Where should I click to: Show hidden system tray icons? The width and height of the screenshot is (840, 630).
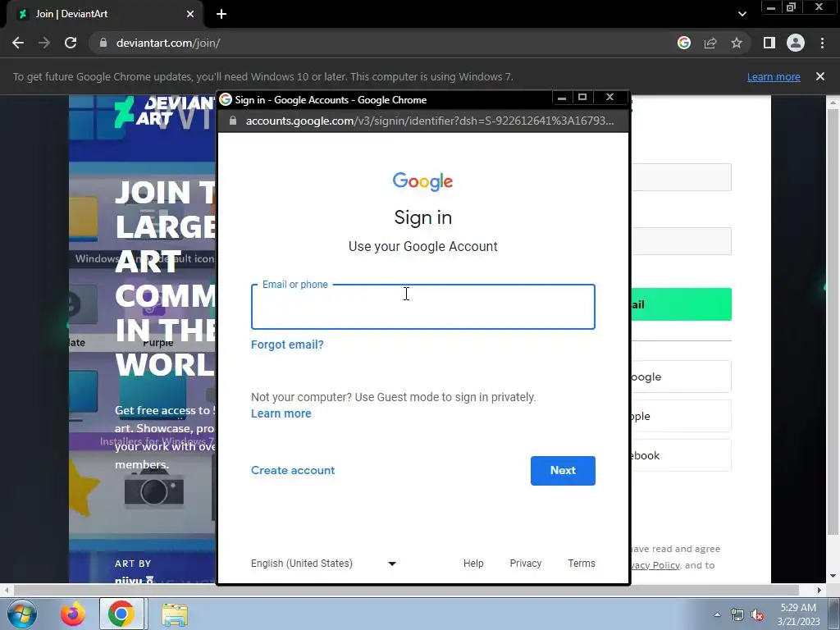point(717,614)
